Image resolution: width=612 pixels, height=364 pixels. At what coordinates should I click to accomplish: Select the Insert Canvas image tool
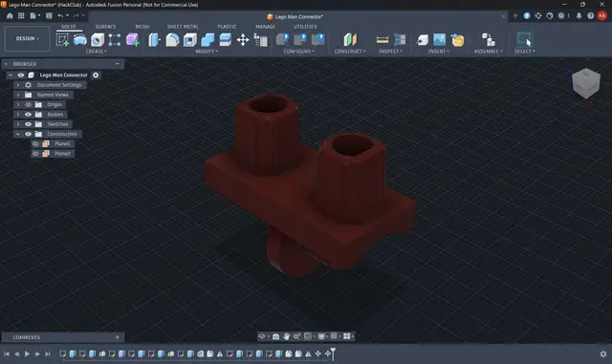[x=440, y=40]
